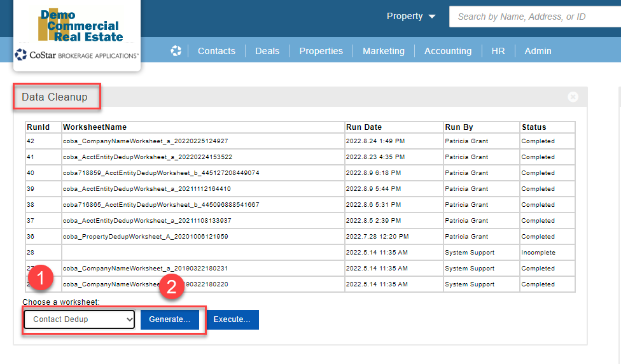Click the Status column header
Screen dimensions: 621x364
coord(534,127)
